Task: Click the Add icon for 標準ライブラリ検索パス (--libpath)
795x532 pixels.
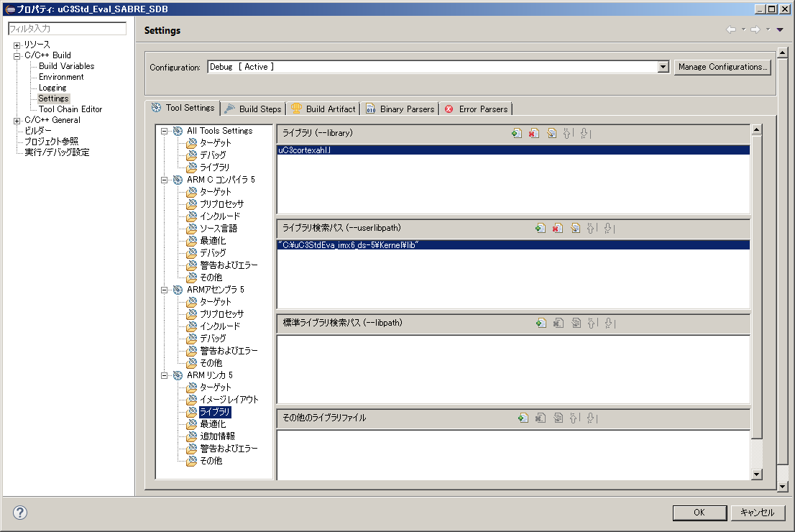Action: 541,323
